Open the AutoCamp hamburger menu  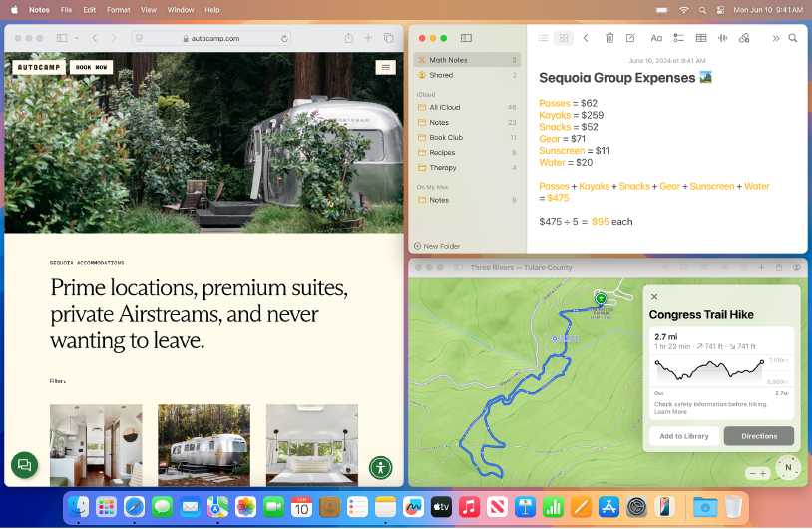(x=385, y=68)
